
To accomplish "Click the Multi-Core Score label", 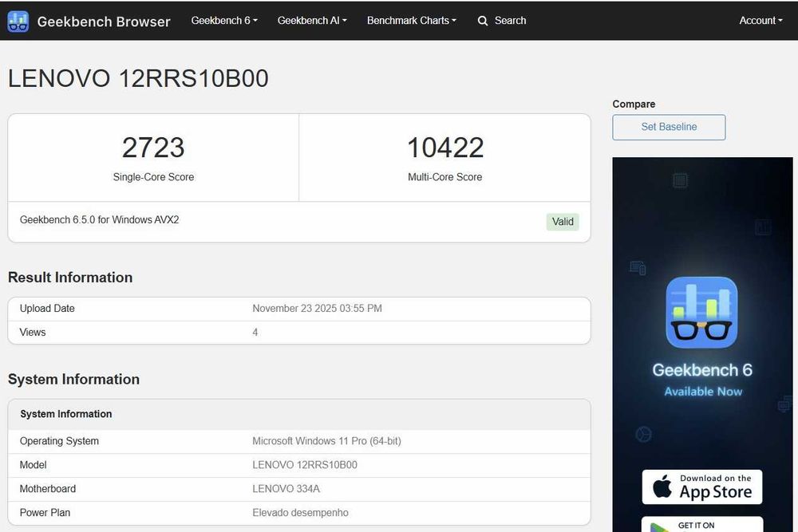I will 444,177.
